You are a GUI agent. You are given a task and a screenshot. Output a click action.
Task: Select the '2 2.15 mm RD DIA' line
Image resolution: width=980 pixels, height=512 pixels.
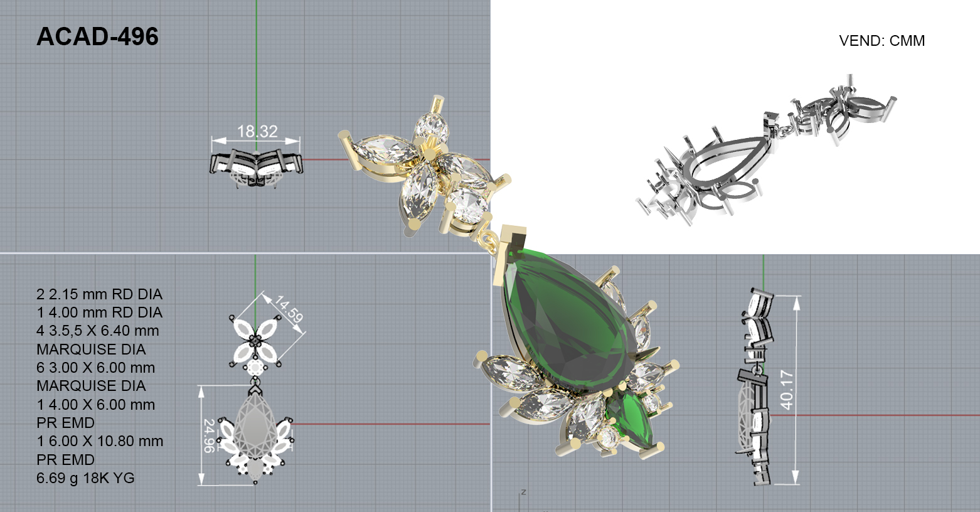click(99, 294)
